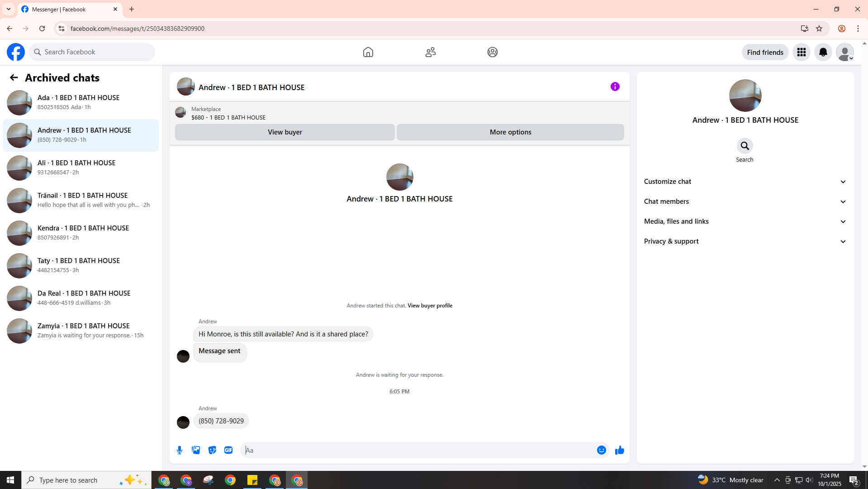Send a voice clip with the microphone icon
Image resolution: width=868 pixels, height=489 pixels.
click(180, 450)
